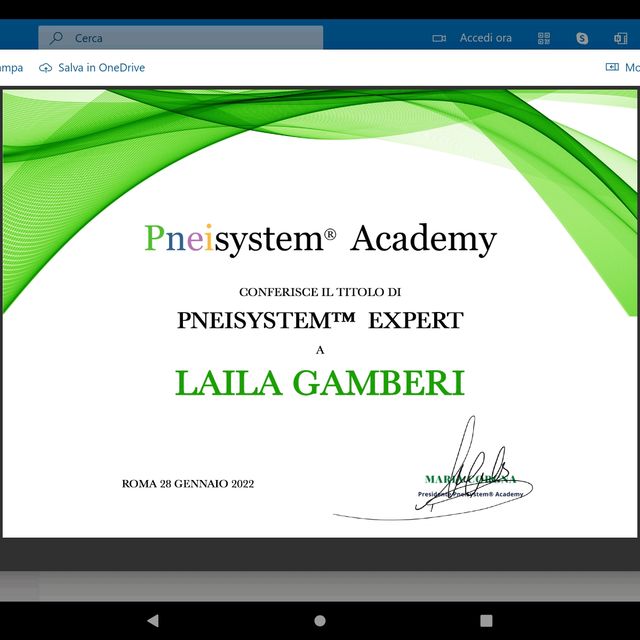The image size is (640, 640).
Task: Click the Cerca search field
Action: 181,38
